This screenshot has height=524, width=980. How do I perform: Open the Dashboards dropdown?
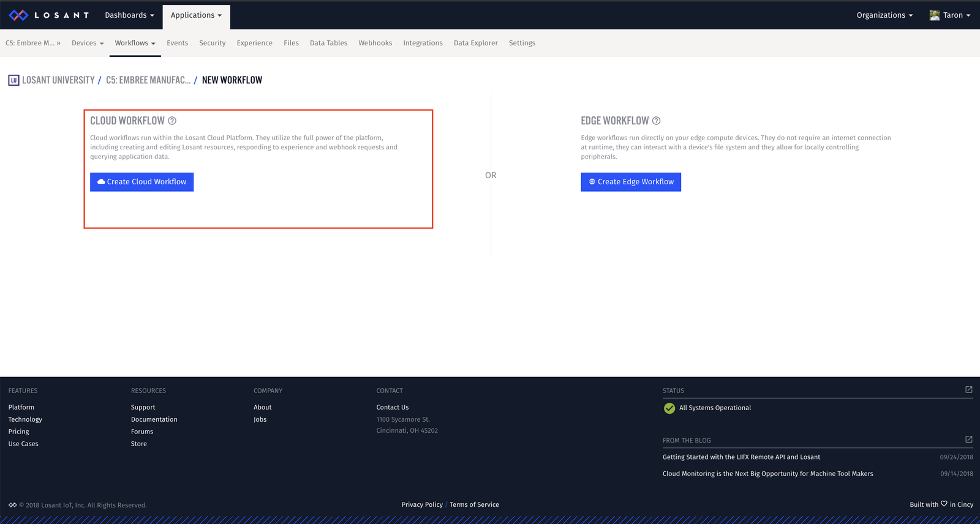129,15
